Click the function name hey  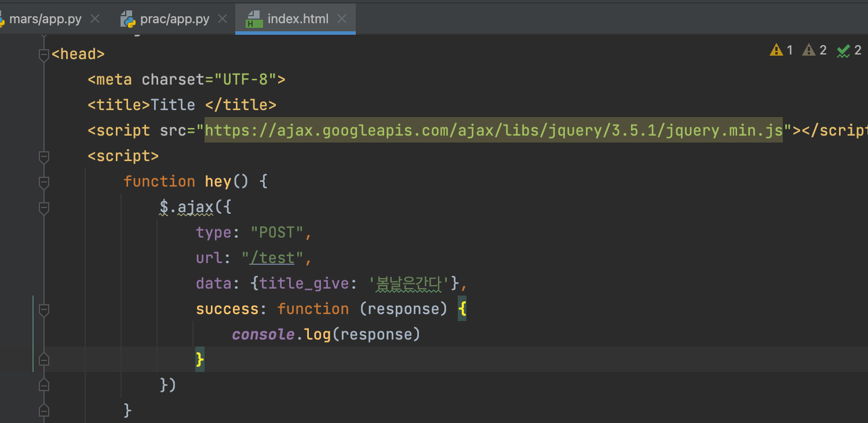click(x=218, y=182)
